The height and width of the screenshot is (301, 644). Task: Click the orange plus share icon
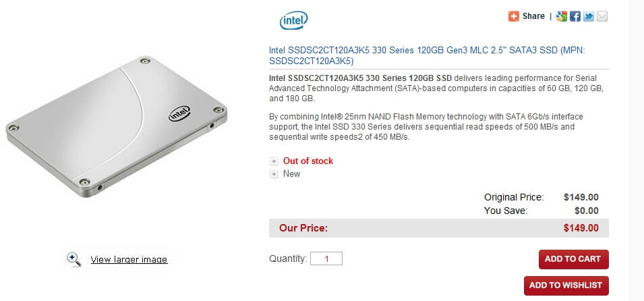coord(514,16)
